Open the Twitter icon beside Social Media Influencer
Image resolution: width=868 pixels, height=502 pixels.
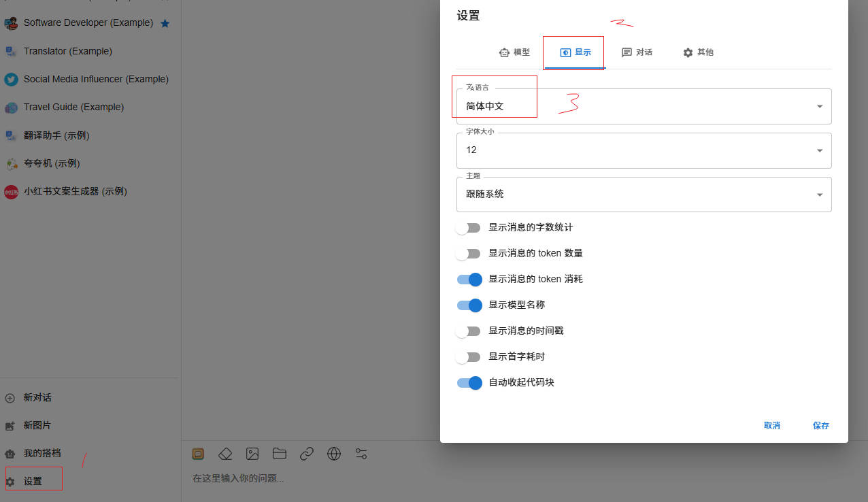pos(11,79)
